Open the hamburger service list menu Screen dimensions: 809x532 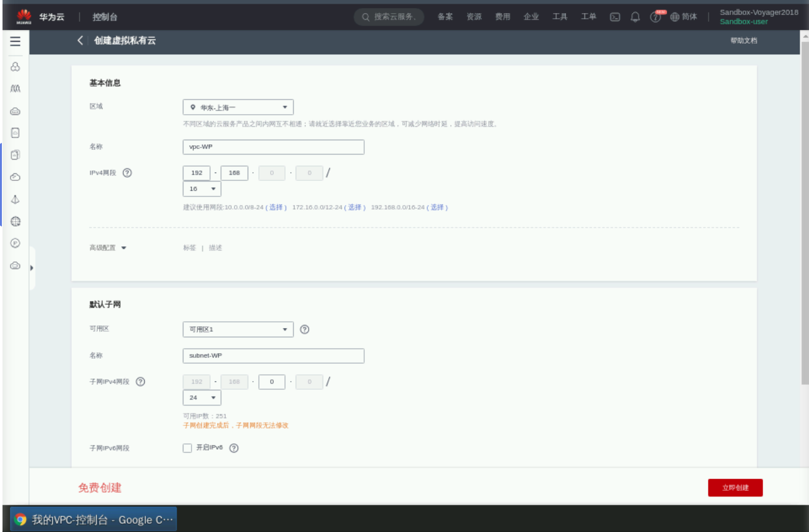tap(15, 42)
